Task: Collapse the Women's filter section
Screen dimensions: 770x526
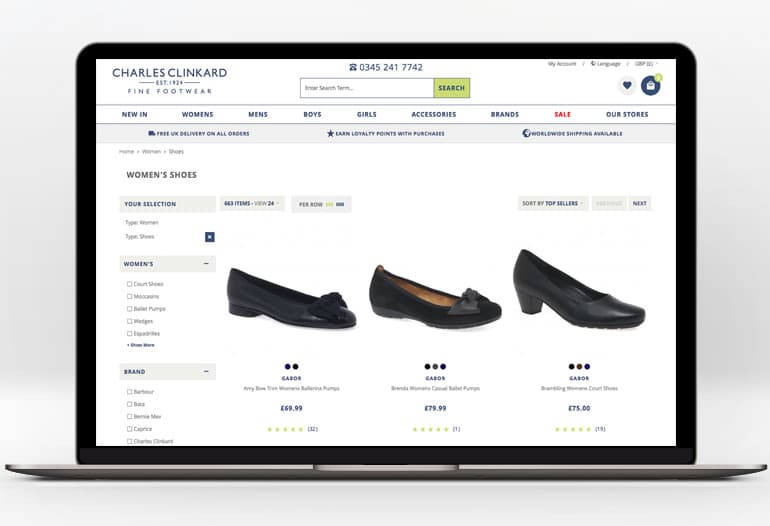Action: [206, 264]
